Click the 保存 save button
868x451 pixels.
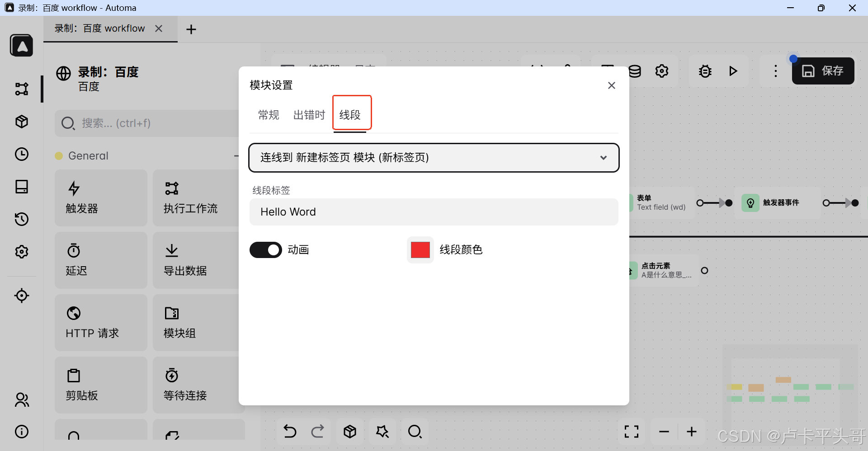823,71
